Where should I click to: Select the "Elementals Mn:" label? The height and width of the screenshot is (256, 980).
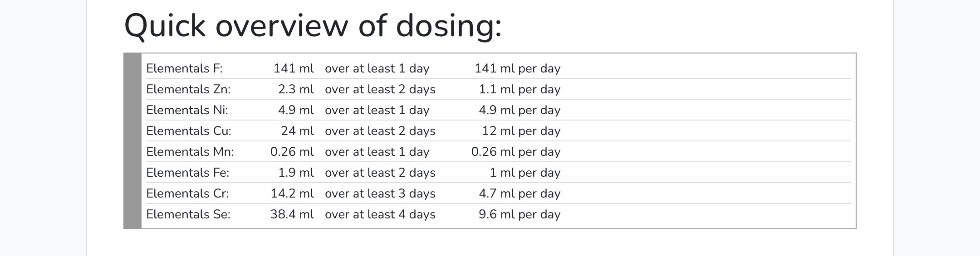[x=190, y=152]
